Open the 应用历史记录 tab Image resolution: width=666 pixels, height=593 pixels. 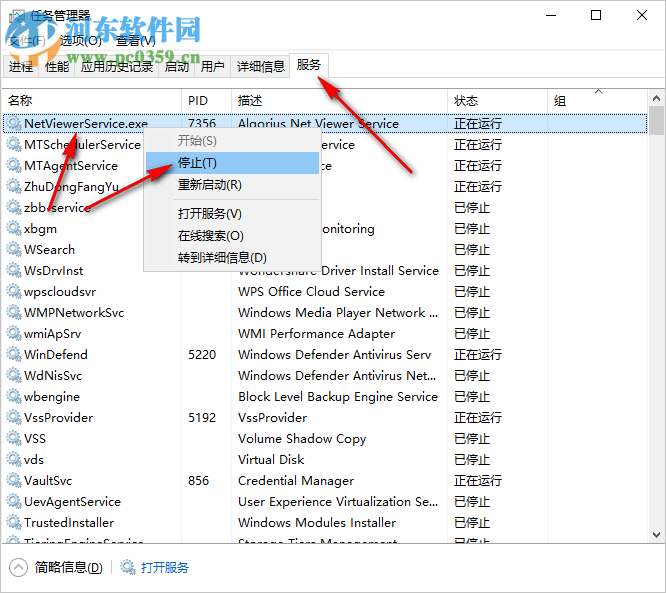[x=117, y=67]
